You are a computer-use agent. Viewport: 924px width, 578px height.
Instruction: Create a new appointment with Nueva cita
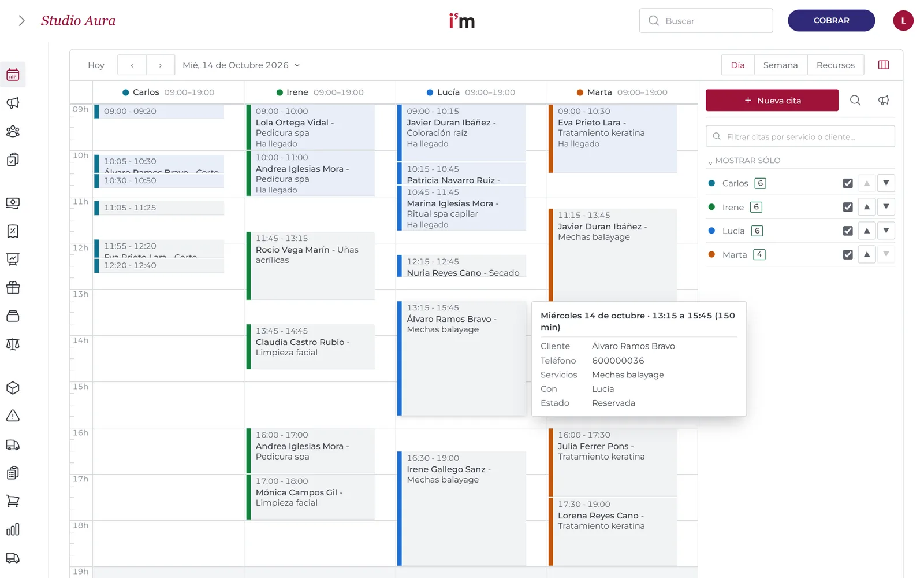(772, 100)
